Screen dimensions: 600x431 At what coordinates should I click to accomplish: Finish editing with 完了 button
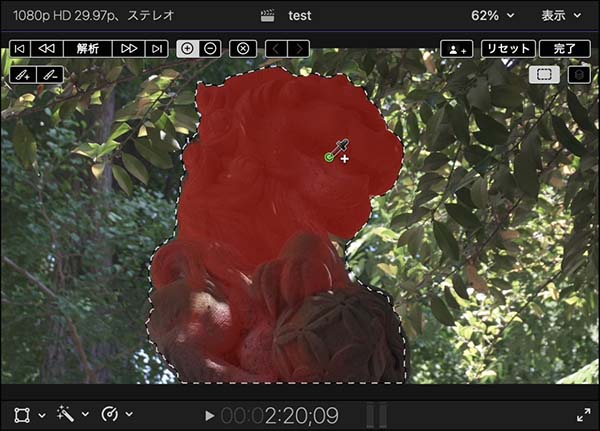tap(565, 49)
